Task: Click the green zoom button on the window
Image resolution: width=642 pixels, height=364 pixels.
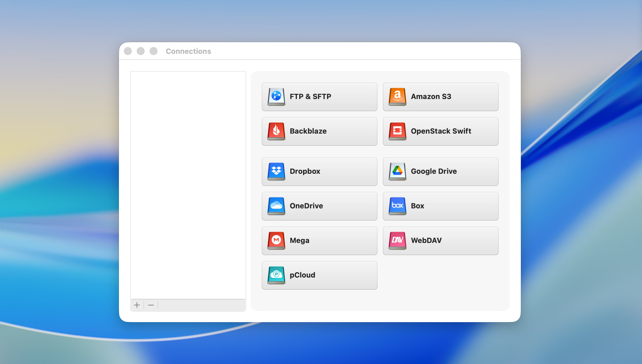Action: click(x=153, y=51)
